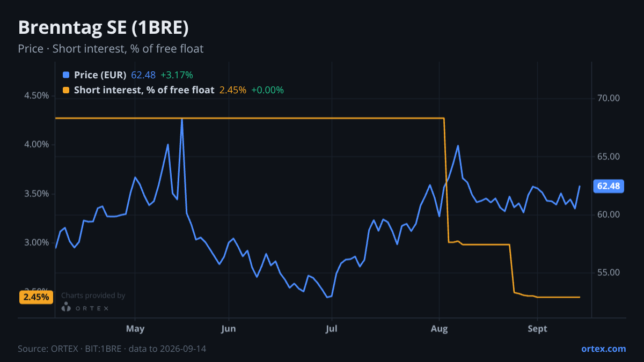Click the 4.50% left axis label
The width and height of the screenshot is (644, 362).
36,95
